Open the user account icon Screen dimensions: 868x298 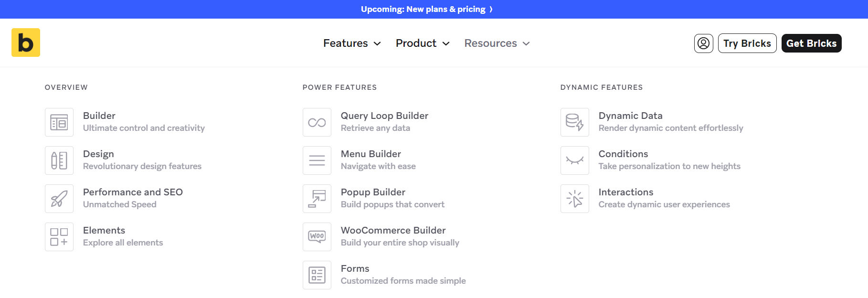[x=703, y=43]
